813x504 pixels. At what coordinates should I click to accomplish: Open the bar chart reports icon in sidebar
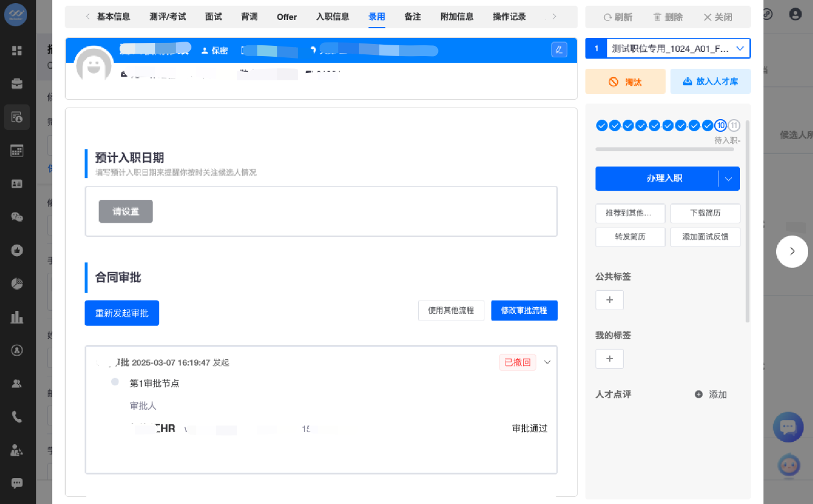click(17, 316)
